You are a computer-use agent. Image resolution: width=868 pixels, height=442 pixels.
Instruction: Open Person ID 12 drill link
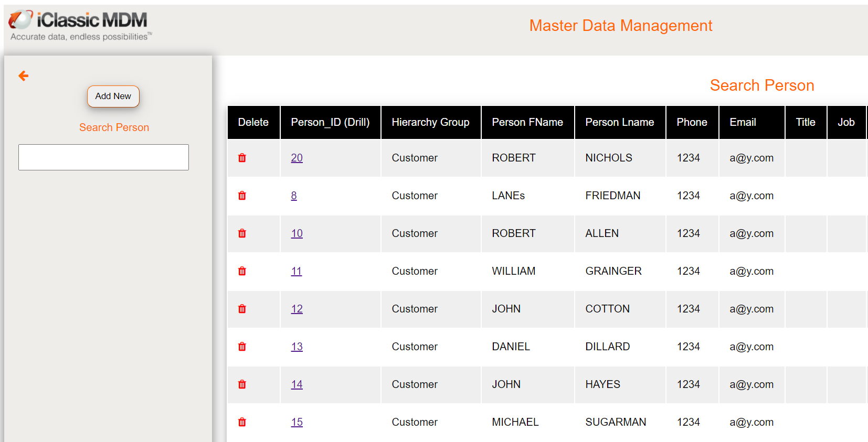click(x=297, y=309)
